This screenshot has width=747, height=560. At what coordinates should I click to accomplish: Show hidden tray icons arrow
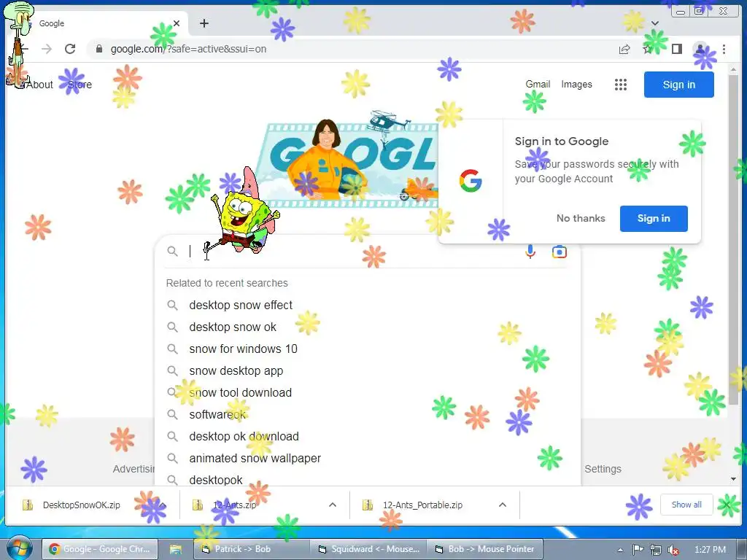tap(620, 550)
